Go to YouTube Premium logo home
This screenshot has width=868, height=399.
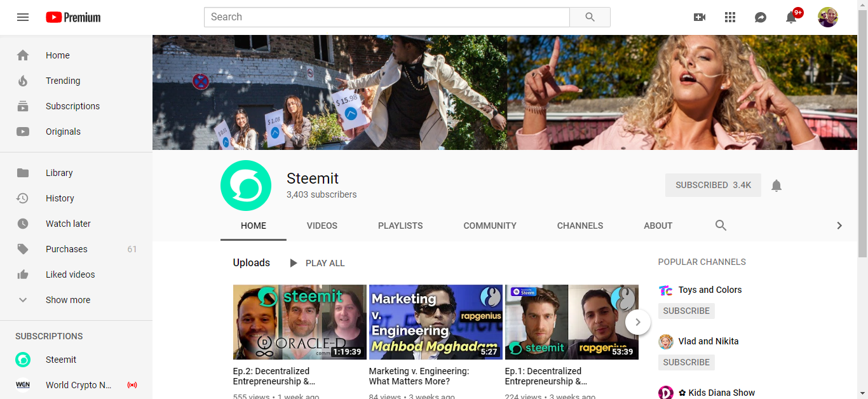[73, 17]
